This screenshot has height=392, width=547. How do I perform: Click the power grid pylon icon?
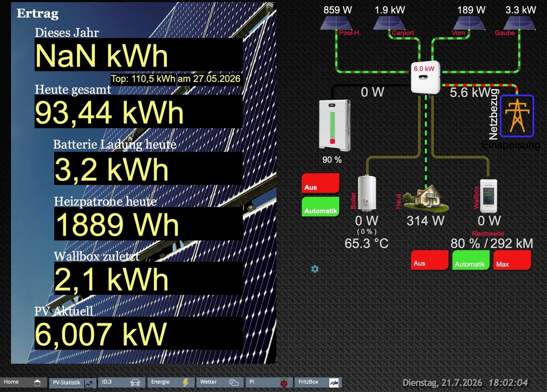click(517, 116)
